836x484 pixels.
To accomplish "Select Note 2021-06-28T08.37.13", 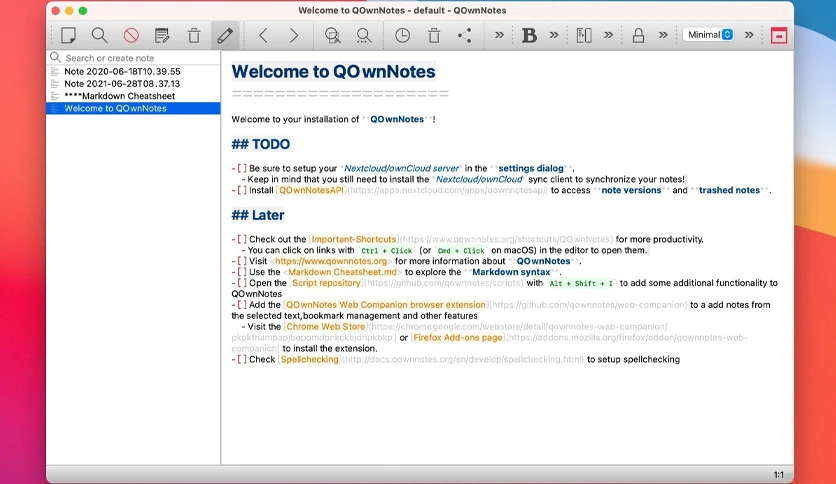I will point(133,84).
